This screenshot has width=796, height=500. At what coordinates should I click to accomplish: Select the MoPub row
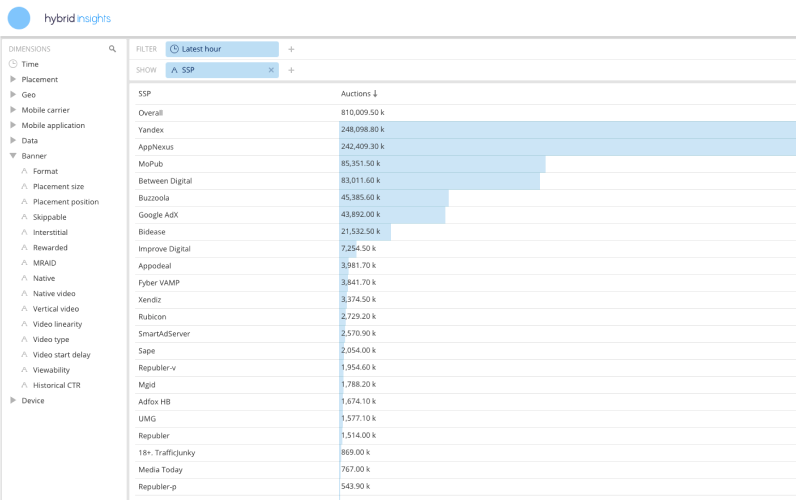click(x=466, y=164)
